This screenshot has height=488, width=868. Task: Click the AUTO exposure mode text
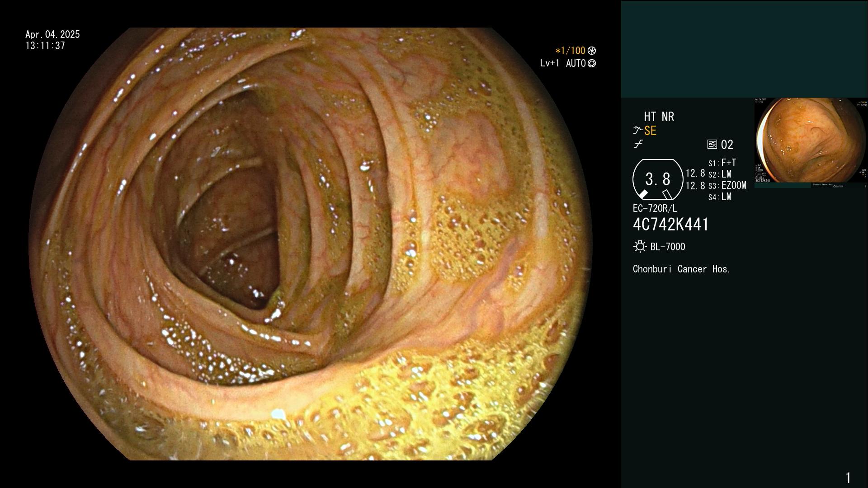pyautogui.click(x=576, y=63)
